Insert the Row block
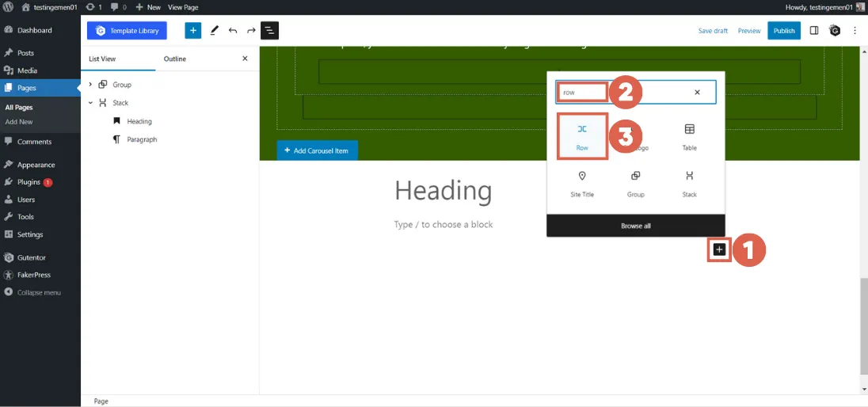Image resolution: width=868 pixels, height=407 pixels. pos(582,137)
